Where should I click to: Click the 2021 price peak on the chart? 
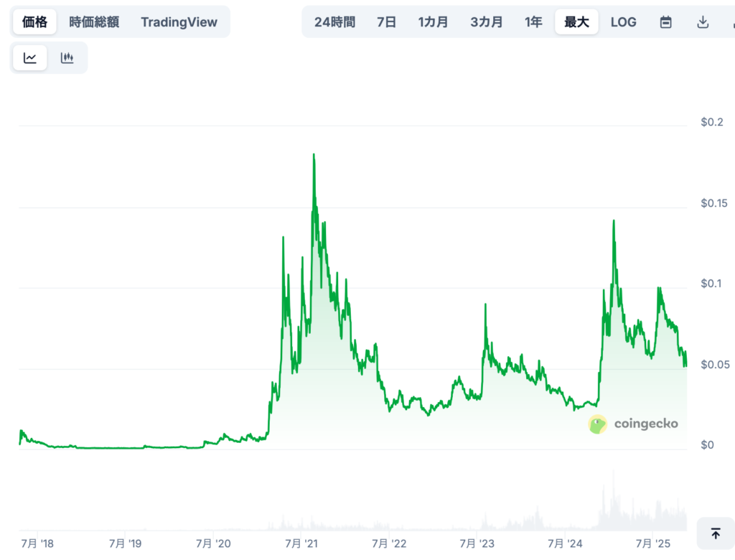pyautogui.click(x=314, y=154)
